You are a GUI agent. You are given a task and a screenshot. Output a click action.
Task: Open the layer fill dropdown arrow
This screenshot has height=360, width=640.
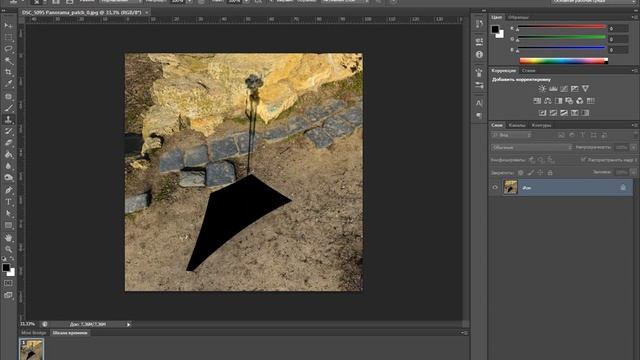(633, 172)
